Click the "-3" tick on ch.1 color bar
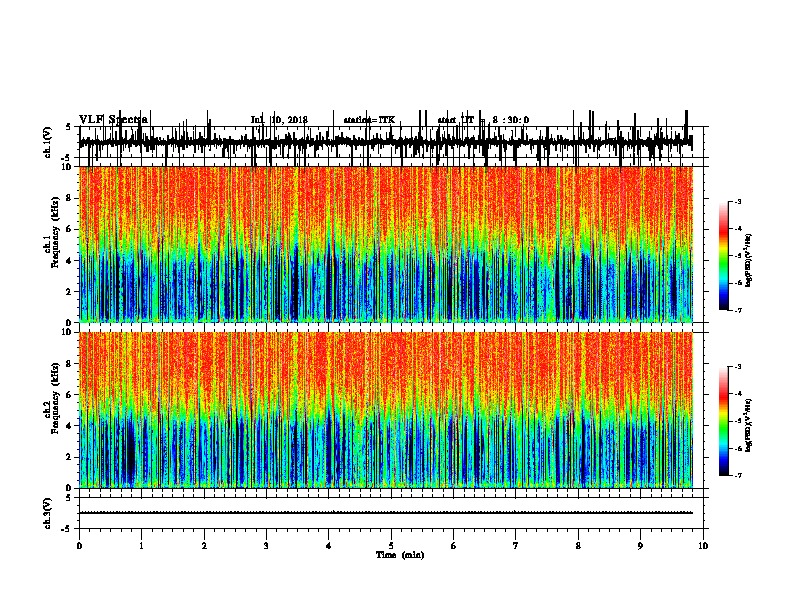 pyautogui.click(x=738, y=202)
